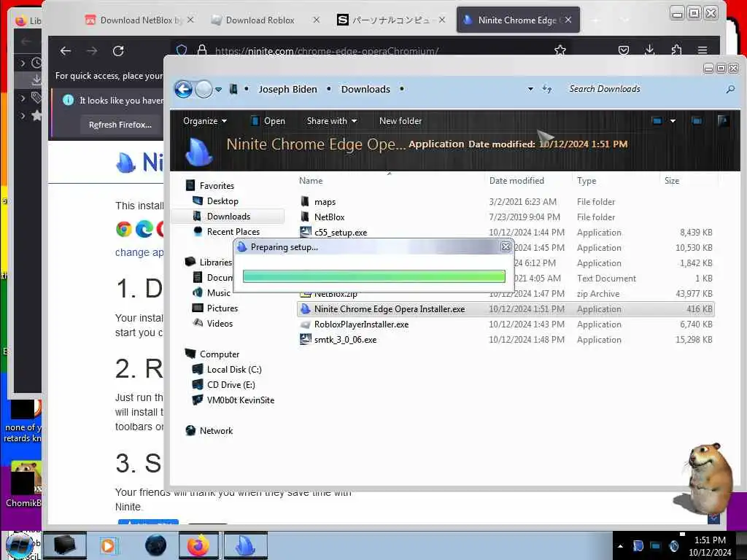This screenshot has height=560, width=747.
Task: Select c55_setup.exe file
Action: [341, 233]
